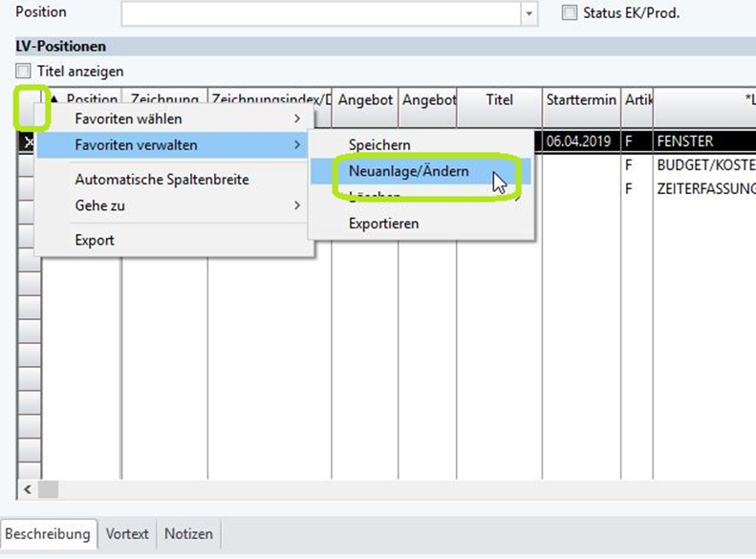The image size is (756, 559).
Task: Select Neuanlage/Ändern in the submenu
Action: tap(408, 171)
